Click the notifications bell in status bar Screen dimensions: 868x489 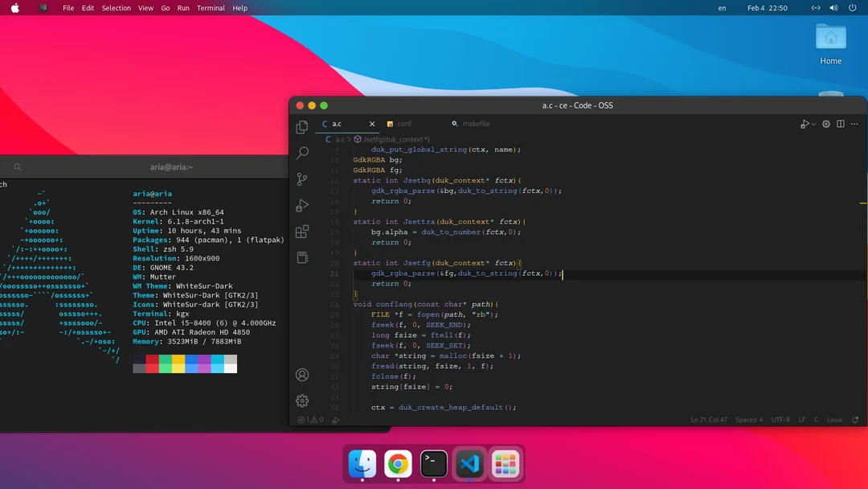point(855,419)
